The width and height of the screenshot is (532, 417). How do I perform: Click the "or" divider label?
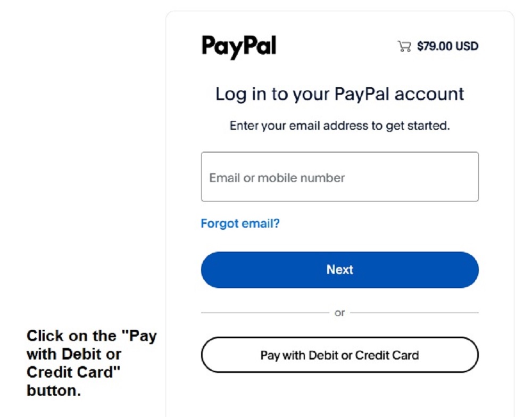click(x=339, y=313)
